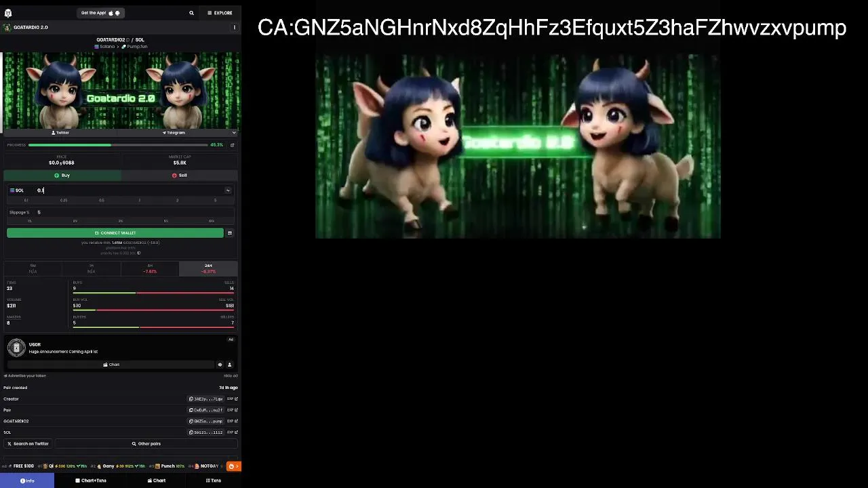Expand the socials chevron next to Telegram
Viewport: 868px width, 488px height.
click(x=234, y=133)
